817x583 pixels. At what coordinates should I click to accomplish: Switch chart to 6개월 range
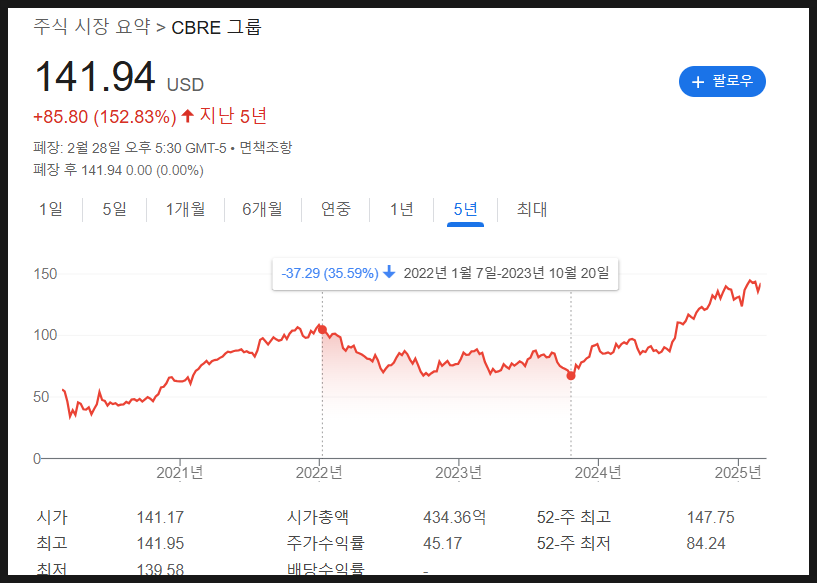263,209
